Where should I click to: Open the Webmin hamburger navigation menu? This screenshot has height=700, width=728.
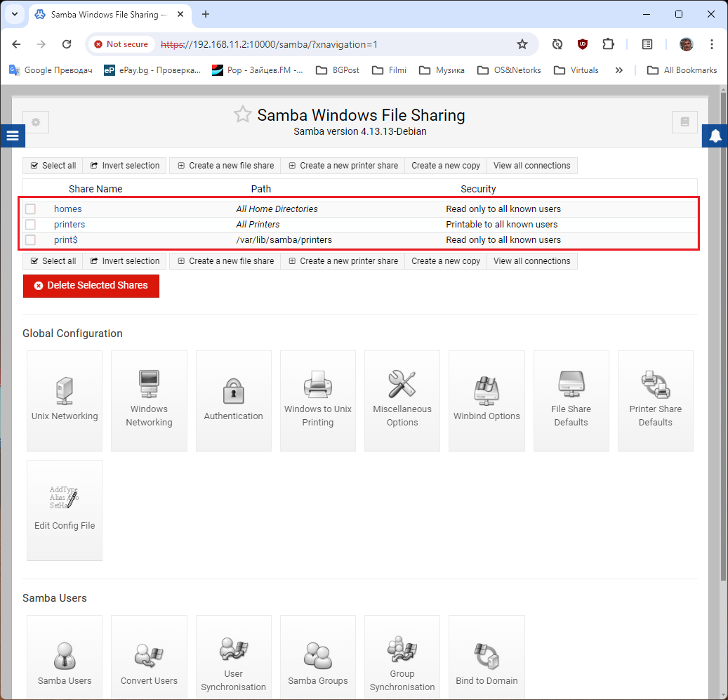(13, 136)
